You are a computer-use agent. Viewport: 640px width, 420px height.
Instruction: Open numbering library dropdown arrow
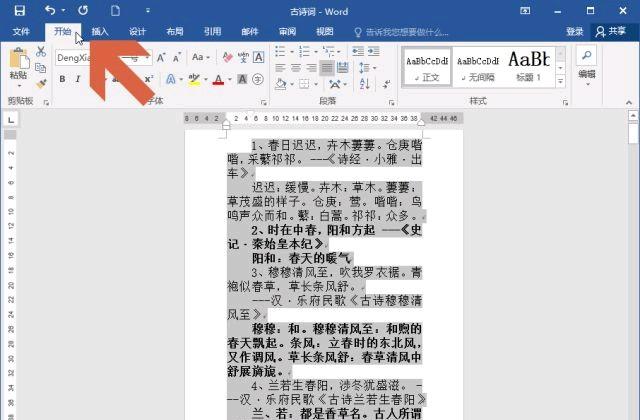(316, 51)
